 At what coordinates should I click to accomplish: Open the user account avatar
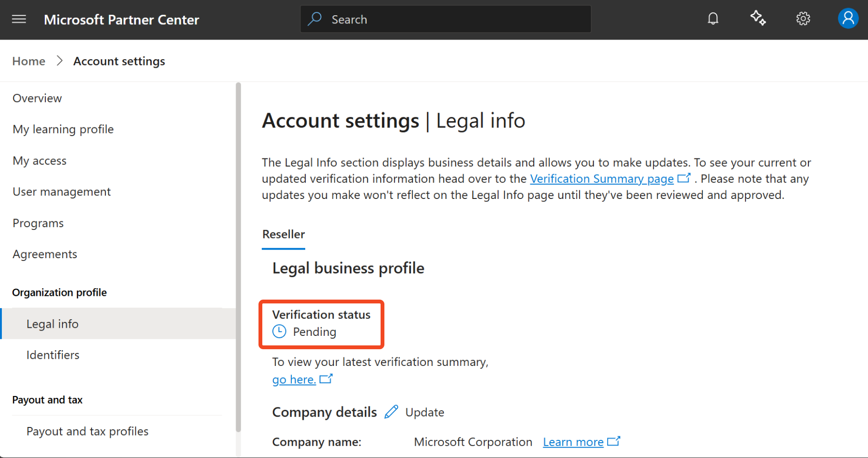tap(848, 19)
